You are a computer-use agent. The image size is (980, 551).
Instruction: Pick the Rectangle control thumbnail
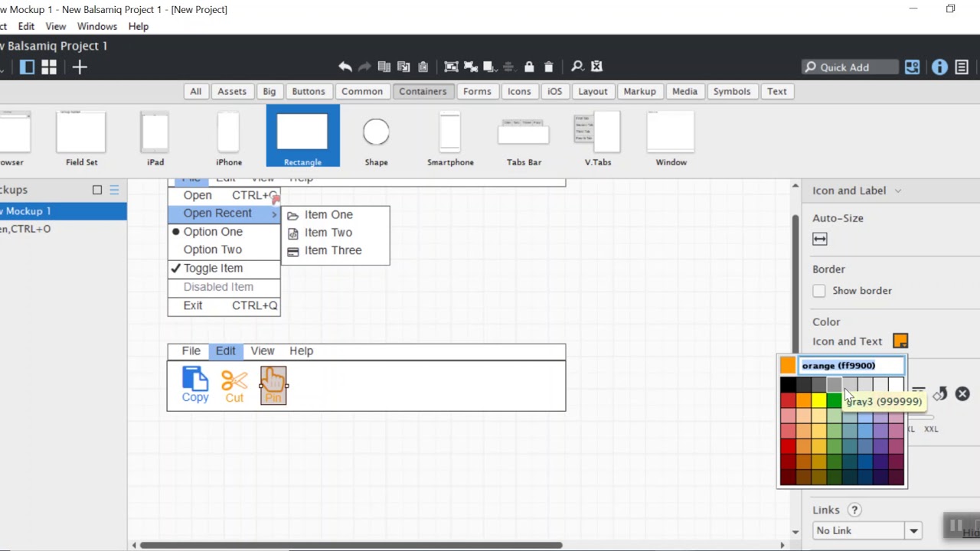pyautogui.click(x=302, y=136)
